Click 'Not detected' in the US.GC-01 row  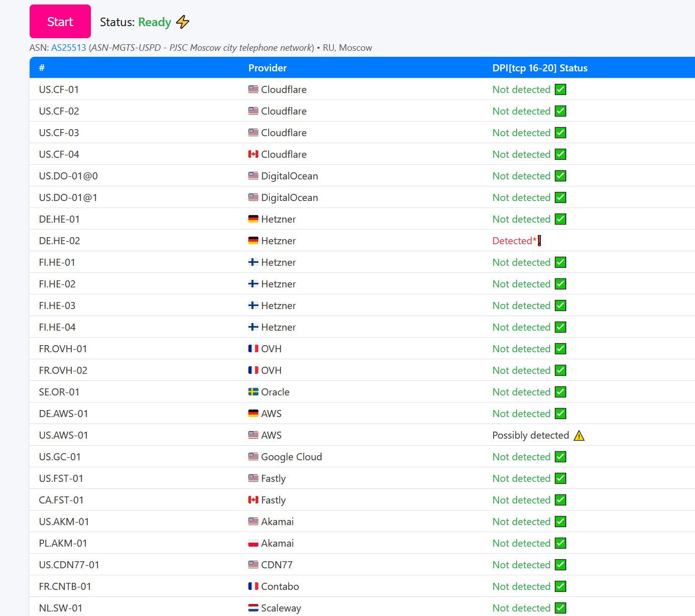[521, 457]
